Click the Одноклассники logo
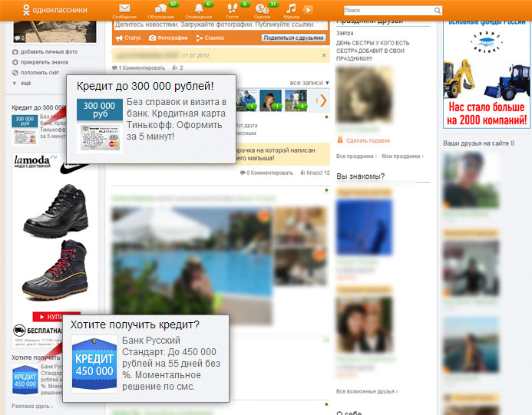532x415 pixels. tap(55, 10)
